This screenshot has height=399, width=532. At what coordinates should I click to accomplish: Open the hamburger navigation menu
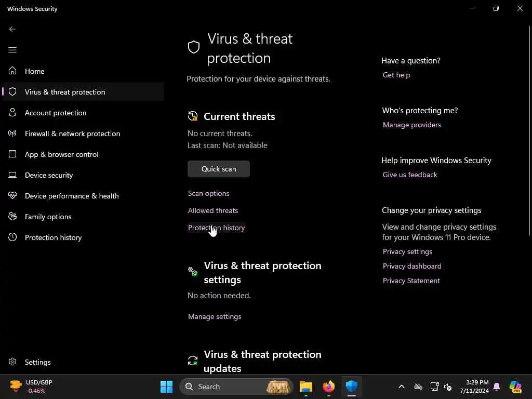click(12, 50)
